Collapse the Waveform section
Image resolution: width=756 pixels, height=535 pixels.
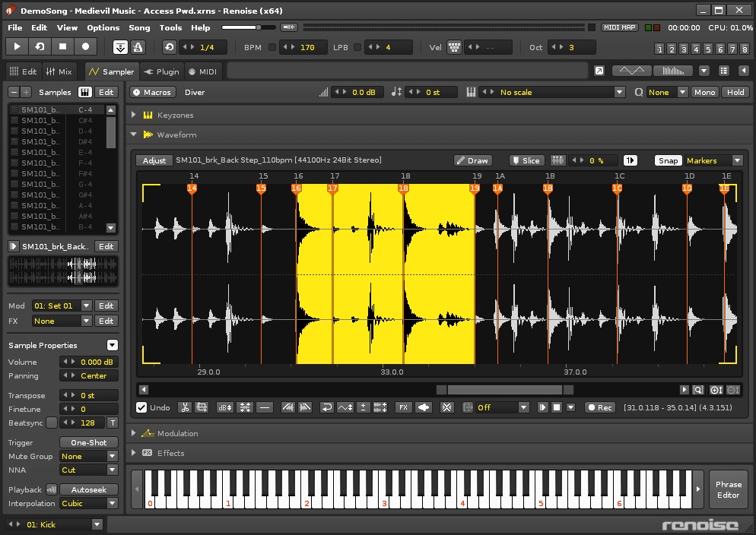coord(134,135)
